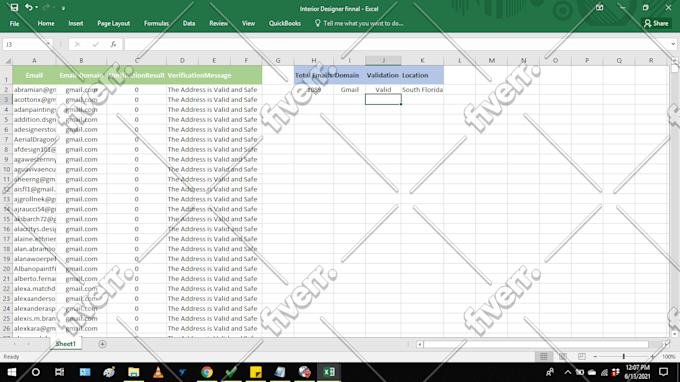Open File Explorer from taskbar

click(134, 372)
